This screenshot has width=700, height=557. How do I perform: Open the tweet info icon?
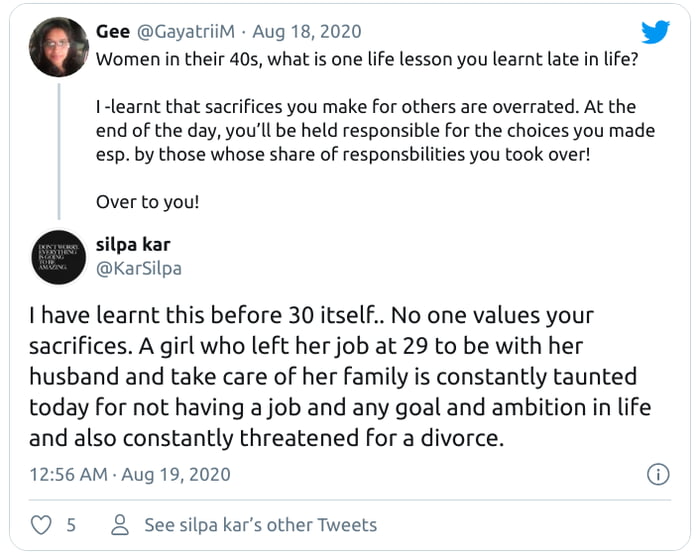click(x=657, y=474)
